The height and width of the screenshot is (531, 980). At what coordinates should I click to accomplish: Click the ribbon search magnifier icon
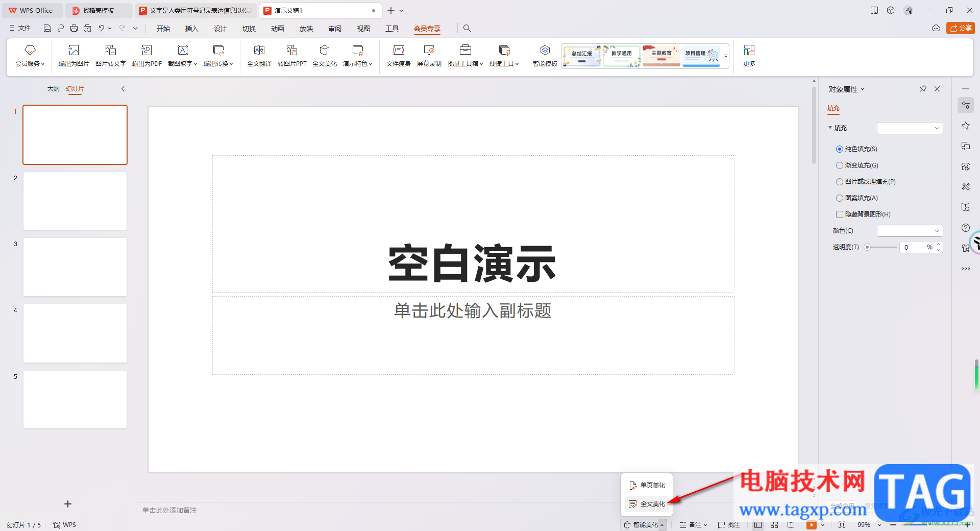(467, 29)
